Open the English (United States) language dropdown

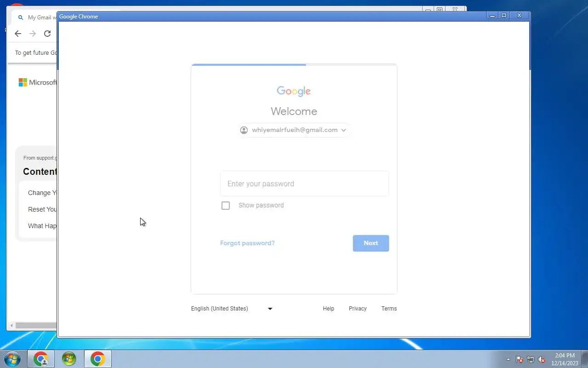[x=232, y=309]
